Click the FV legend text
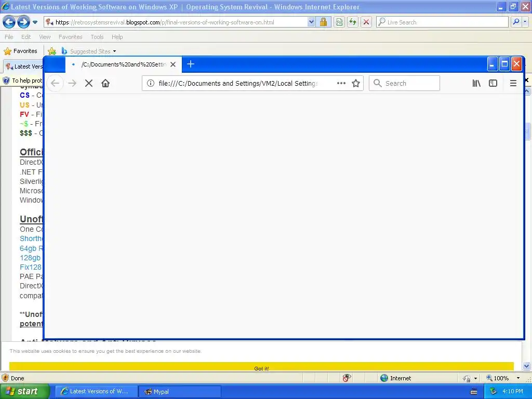The image size is (532, 399). (24, 114)
